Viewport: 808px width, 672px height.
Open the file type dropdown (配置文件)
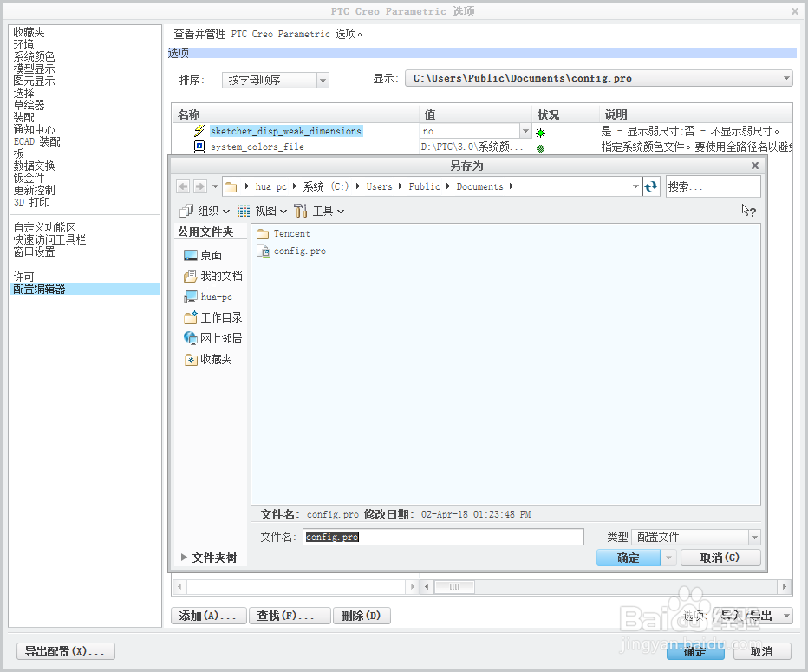695,537
